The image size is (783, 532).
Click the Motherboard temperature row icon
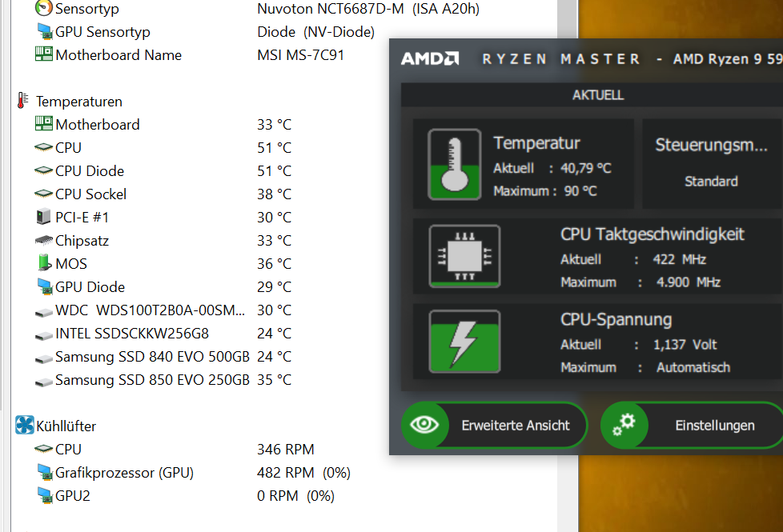click(44, 123)
